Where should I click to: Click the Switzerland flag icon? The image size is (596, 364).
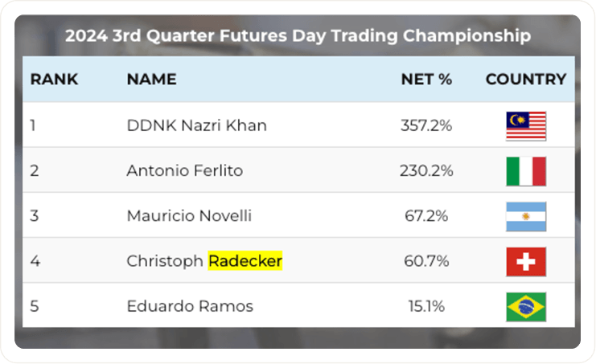click(526, 261)
